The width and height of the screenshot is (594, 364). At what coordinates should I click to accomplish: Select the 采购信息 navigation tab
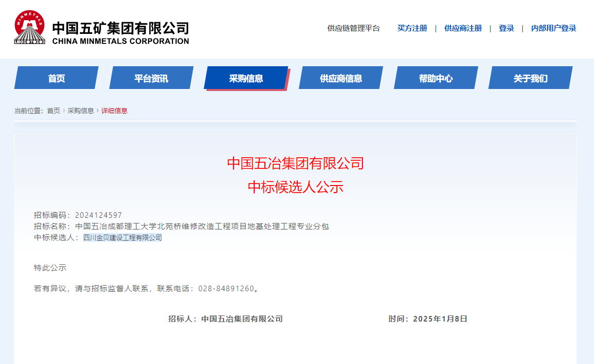click(246, 78)
